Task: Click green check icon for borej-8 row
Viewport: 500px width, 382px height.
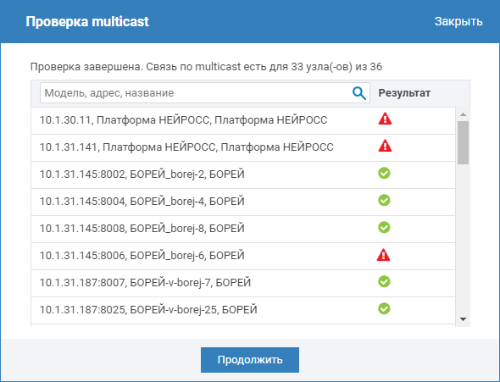Action: tap(384, 227)
